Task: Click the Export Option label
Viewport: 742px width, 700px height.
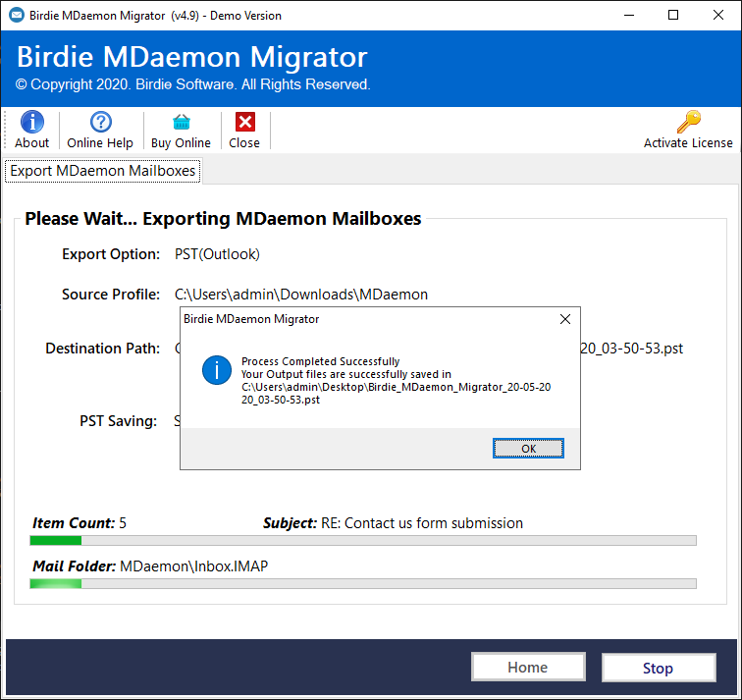Action: [111, 254]
